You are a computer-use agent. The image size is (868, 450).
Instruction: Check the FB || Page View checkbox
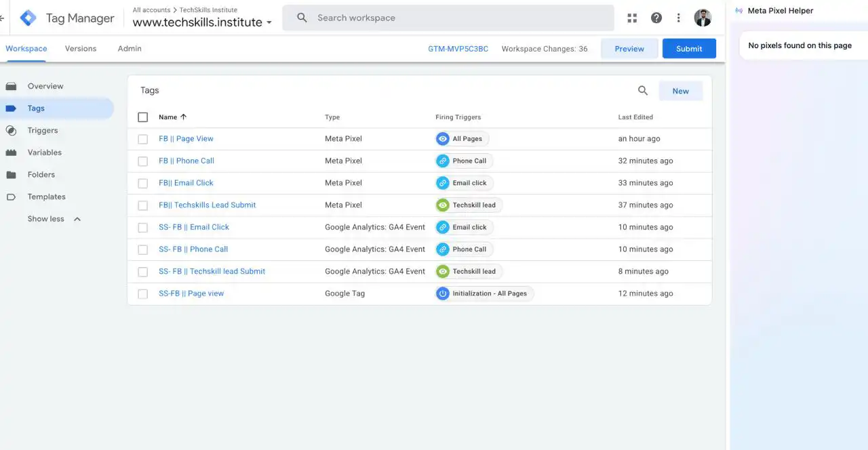(142, 139)
